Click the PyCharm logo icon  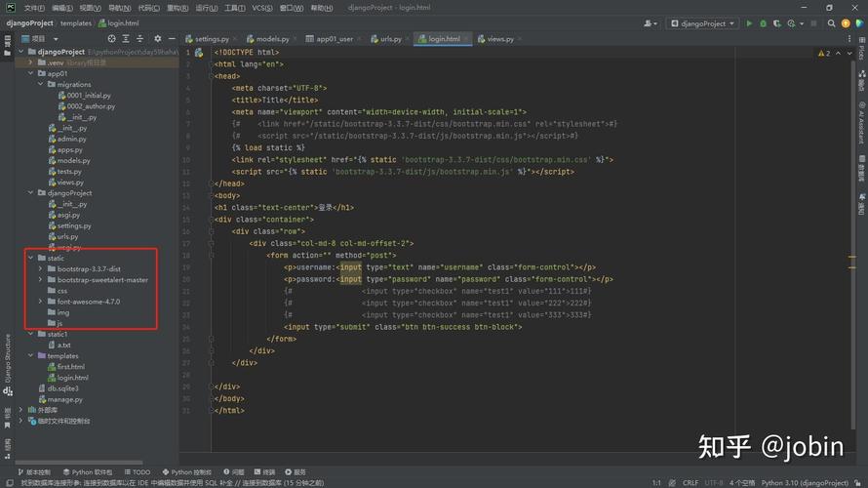(11, 7)
